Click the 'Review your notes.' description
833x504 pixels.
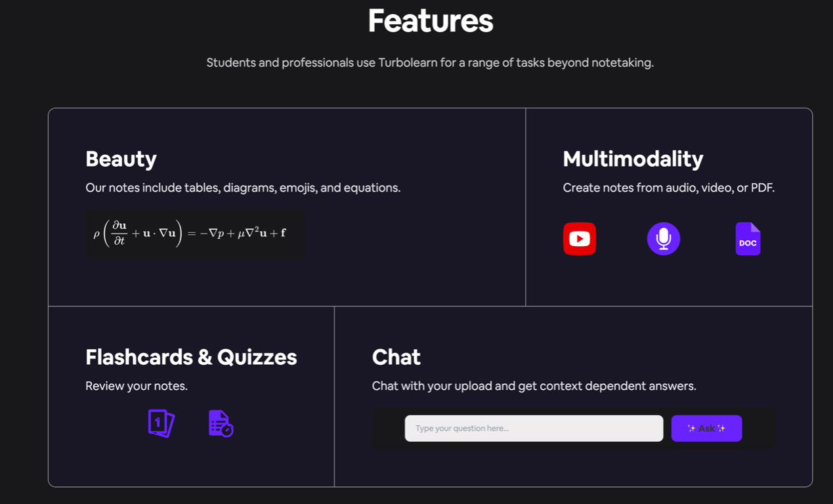pos(137,386)
